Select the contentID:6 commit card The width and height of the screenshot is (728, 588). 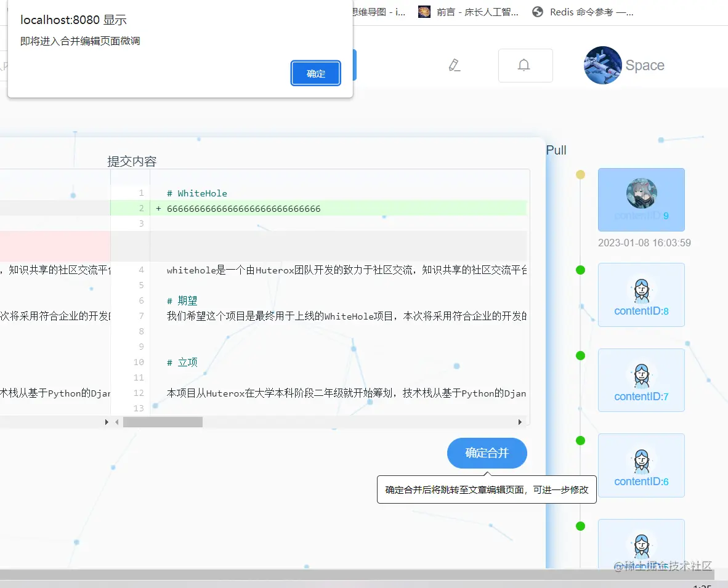[x=641, y=465]
